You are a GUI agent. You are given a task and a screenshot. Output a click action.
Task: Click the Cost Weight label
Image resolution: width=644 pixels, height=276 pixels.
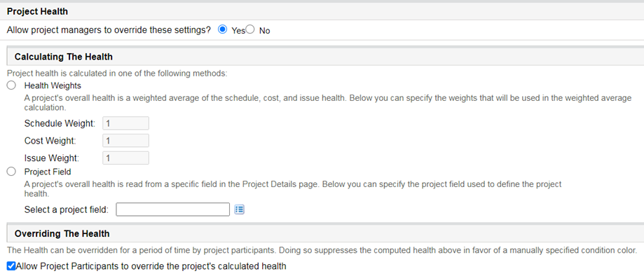point(50,141)
